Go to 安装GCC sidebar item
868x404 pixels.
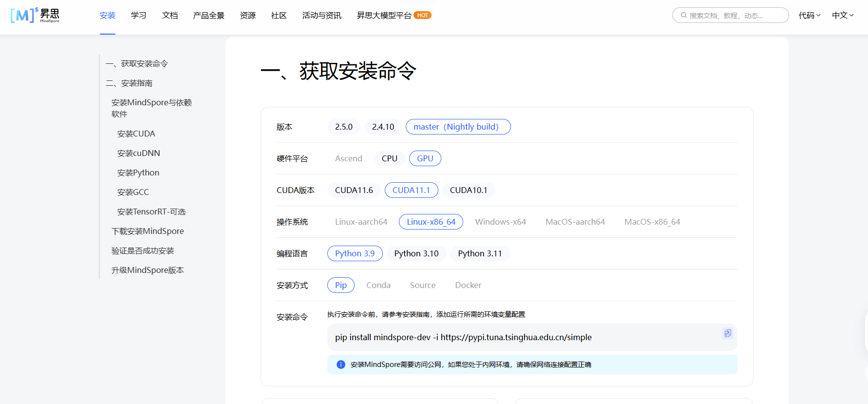[x=133, y=192]
